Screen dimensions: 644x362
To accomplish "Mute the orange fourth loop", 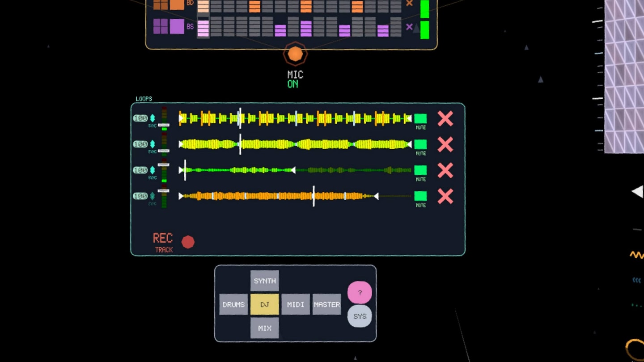I will (420, 196).
